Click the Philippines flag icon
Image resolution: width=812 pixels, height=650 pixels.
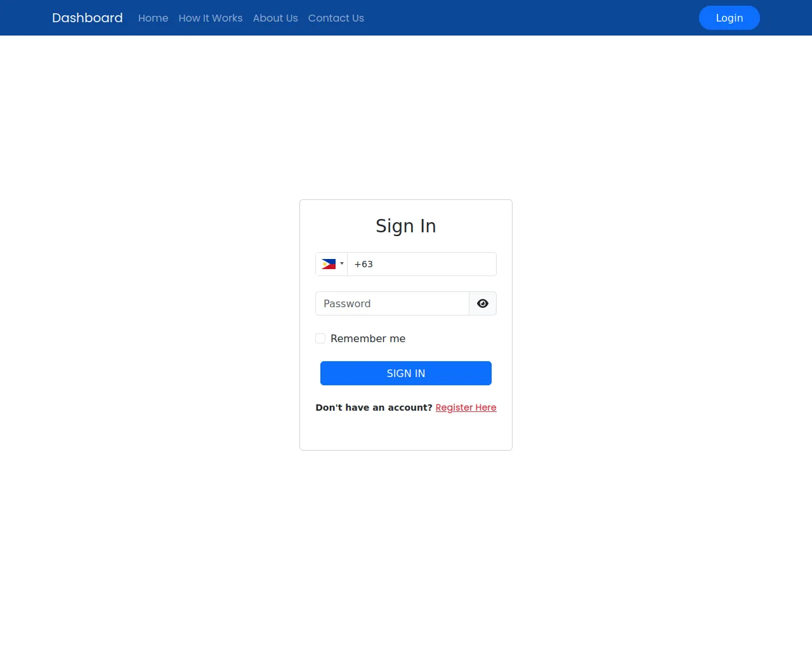tap(329, 264)
